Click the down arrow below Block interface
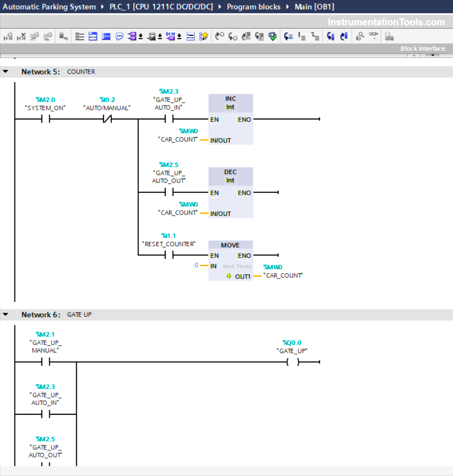 433,56
